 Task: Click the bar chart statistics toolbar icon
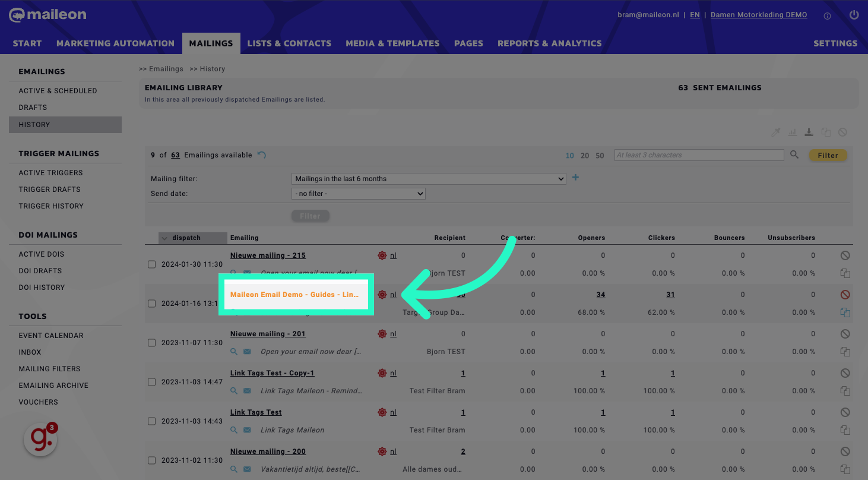coord(792,132)
